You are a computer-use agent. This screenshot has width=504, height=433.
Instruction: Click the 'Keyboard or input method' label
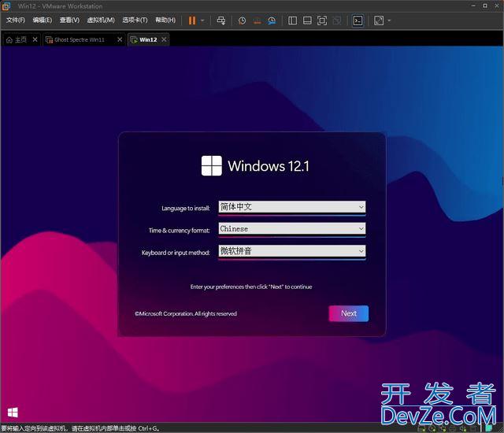[176, 253]
